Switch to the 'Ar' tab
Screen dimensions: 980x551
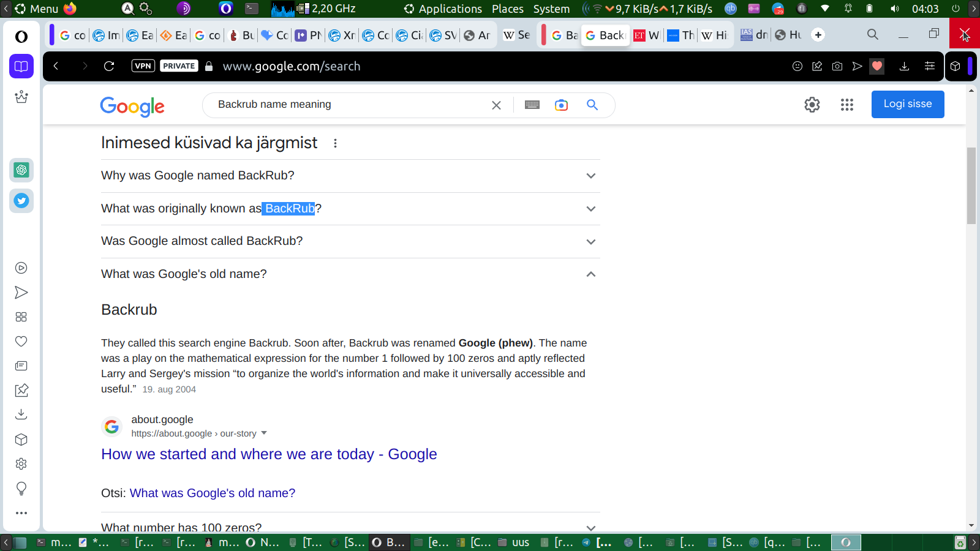(477, 35)
